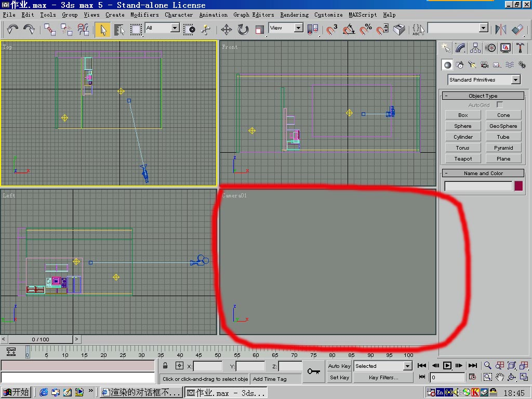Click the object color swatch
This screenshot has height=399, width=532.
point(518,185)
